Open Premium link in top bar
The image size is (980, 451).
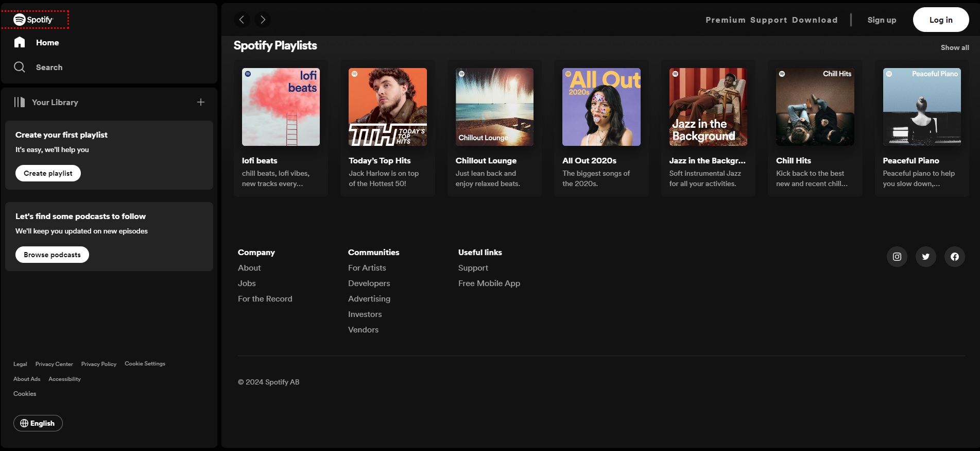[x=726, y=20]
